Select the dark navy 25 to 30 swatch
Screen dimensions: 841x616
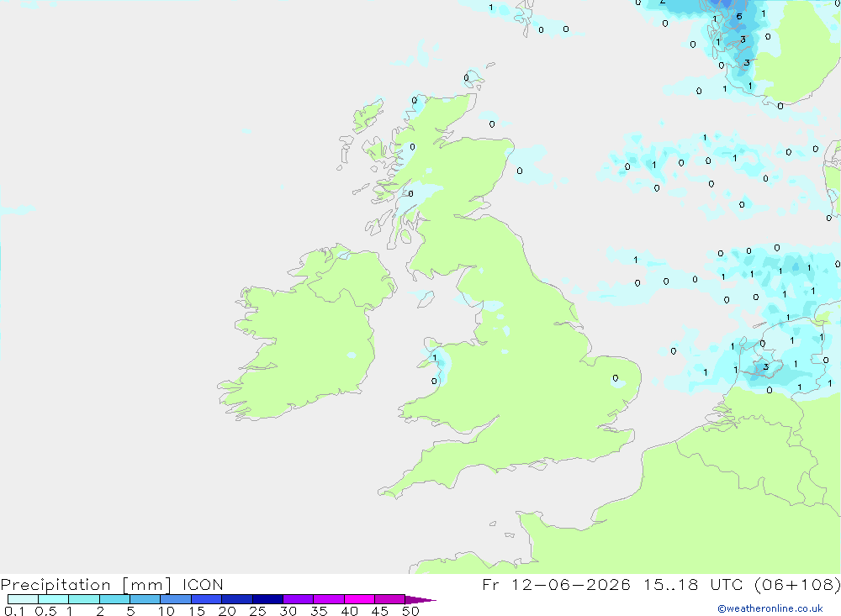pyautogui.click(x=267, y=599)
